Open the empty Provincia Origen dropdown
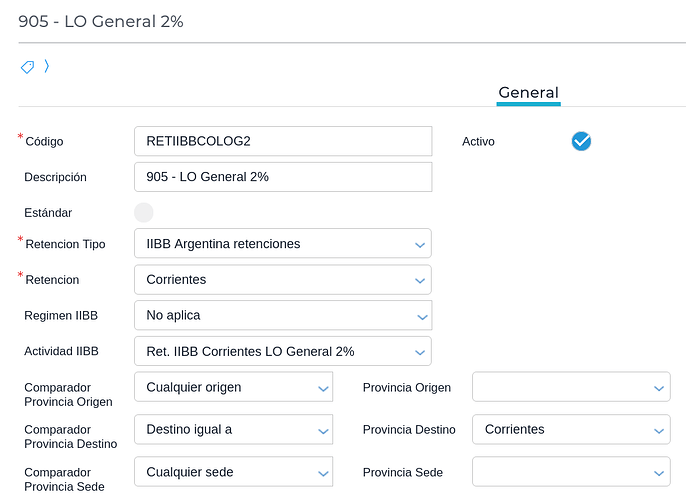This screenshot has width=686, height=500. (x=570, y=388)
